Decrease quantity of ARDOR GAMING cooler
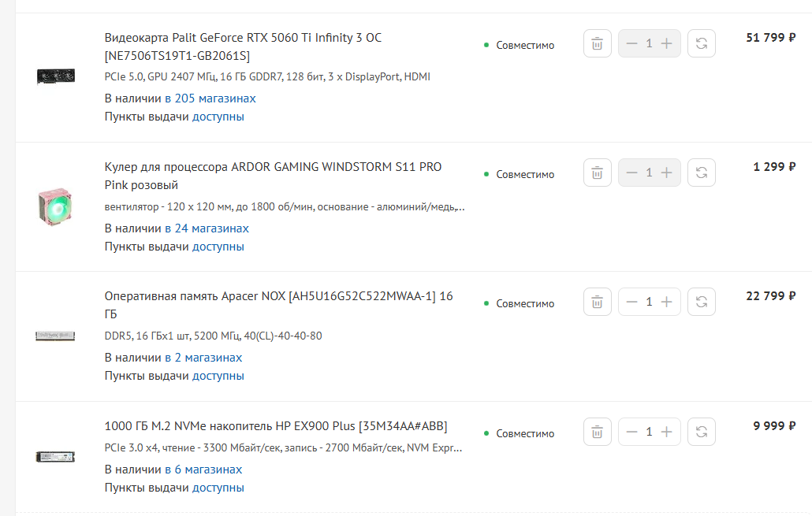 point(631,173)
